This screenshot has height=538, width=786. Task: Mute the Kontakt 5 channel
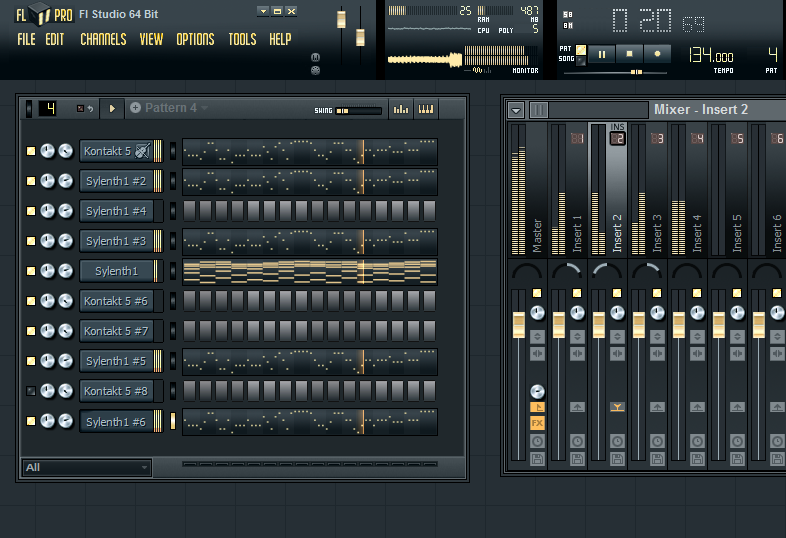31,151
